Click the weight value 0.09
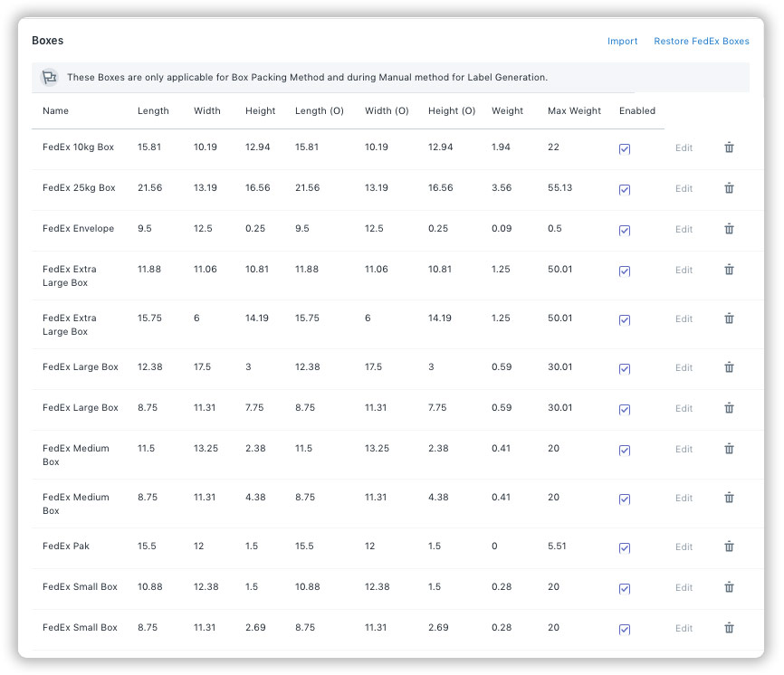Screen dimensions: 784x675 (501, 229)
